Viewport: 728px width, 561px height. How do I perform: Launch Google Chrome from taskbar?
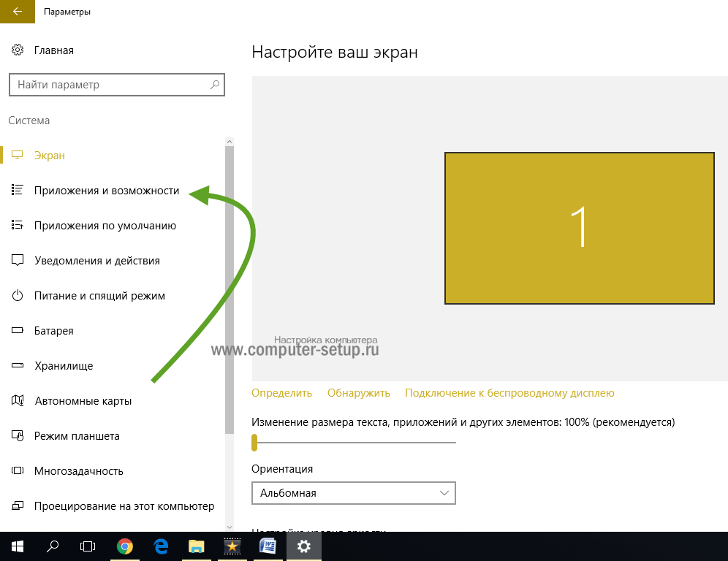pos(125,546)
